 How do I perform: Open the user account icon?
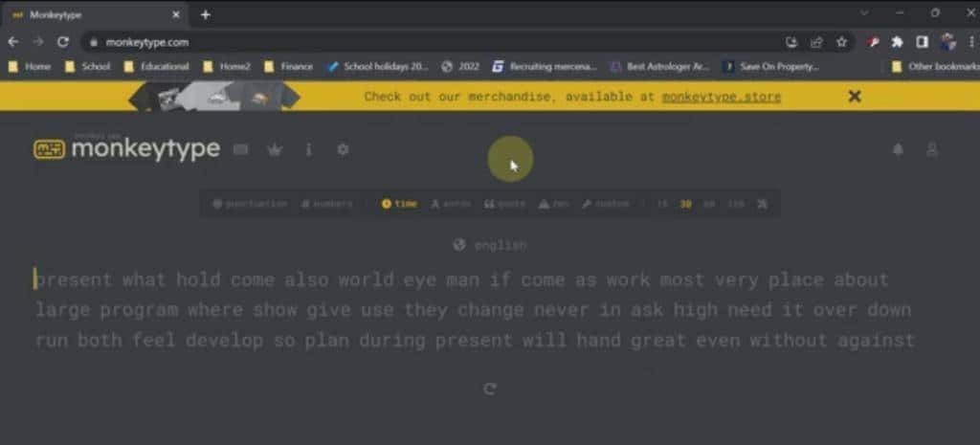click(932, 150)
